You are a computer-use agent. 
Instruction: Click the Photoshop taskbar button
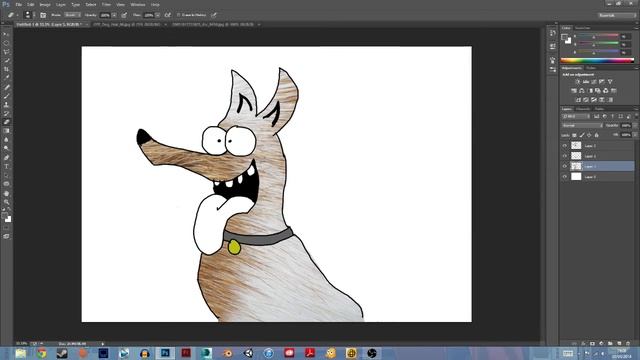[165, 353]
